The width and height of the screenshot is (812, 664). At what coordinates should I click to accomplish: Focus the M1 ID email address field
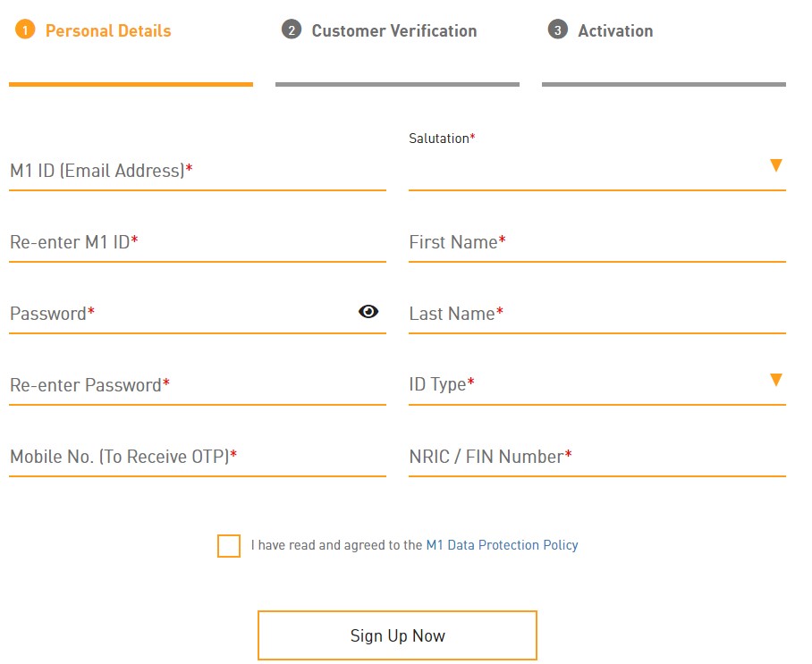(x=197, y=171)
